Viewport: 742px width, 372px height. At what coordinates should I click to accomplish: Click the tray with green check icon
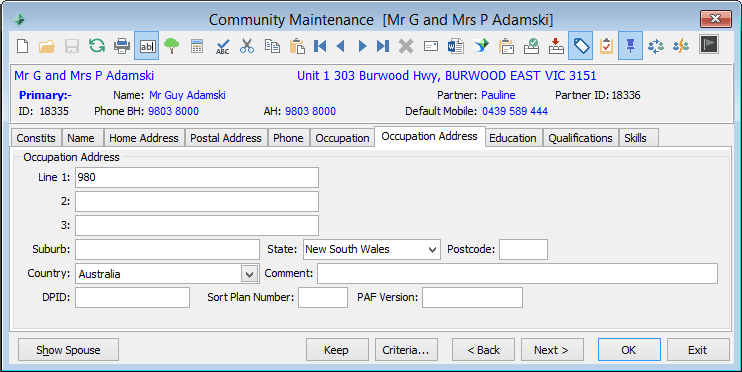531,46
